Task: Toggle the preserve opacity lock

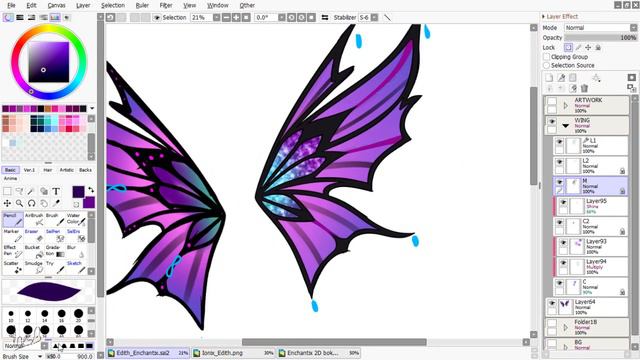Action: pos(568,47)
